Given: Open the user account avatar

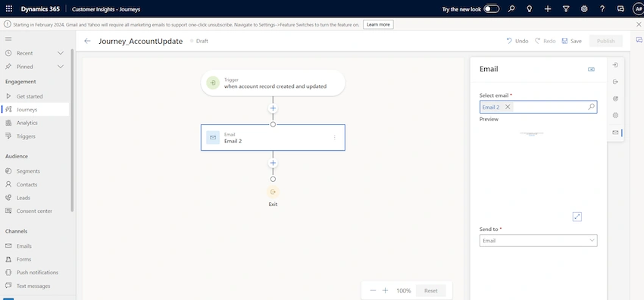Looking at the screenshot, I should pos(637,8).
